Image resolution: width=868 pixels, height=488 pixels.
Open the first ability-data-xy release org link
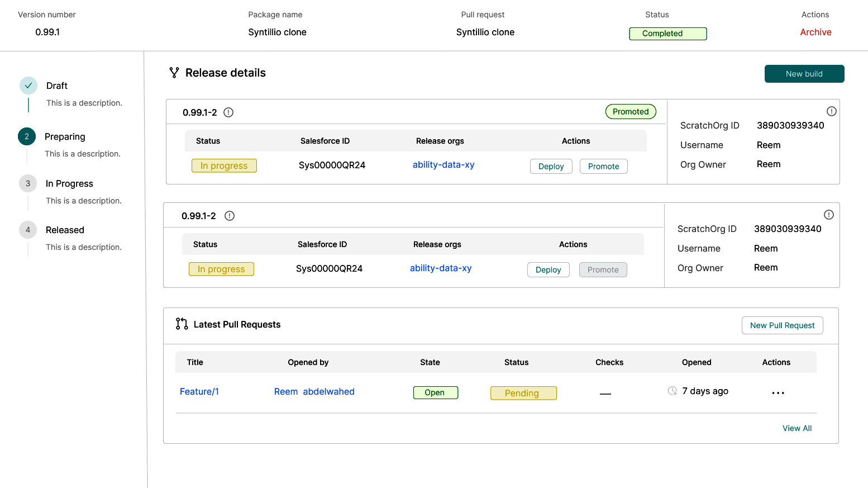click(443, 165)
